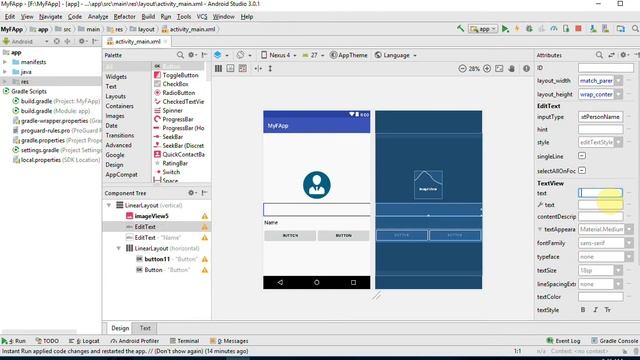Image resolution: width=640 pixels, height=360 pixels.
Task: Click the contentDescription input field
Action: pyautogui.click(x=600, y=216)
